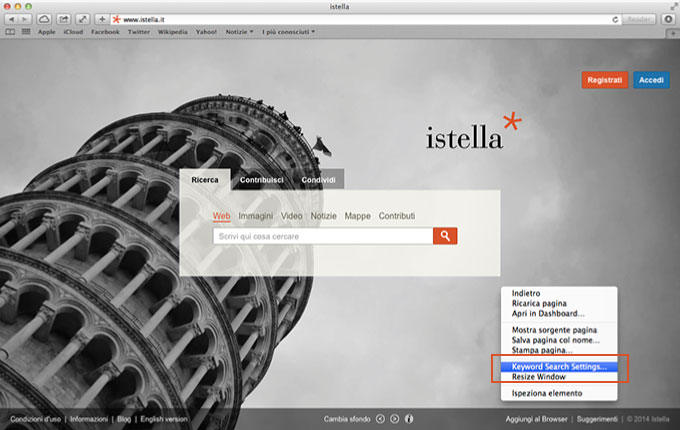The width and height of the screenshot is (680, 430).
Task: Click the background info icon
Action: click(x=409, y=419)
